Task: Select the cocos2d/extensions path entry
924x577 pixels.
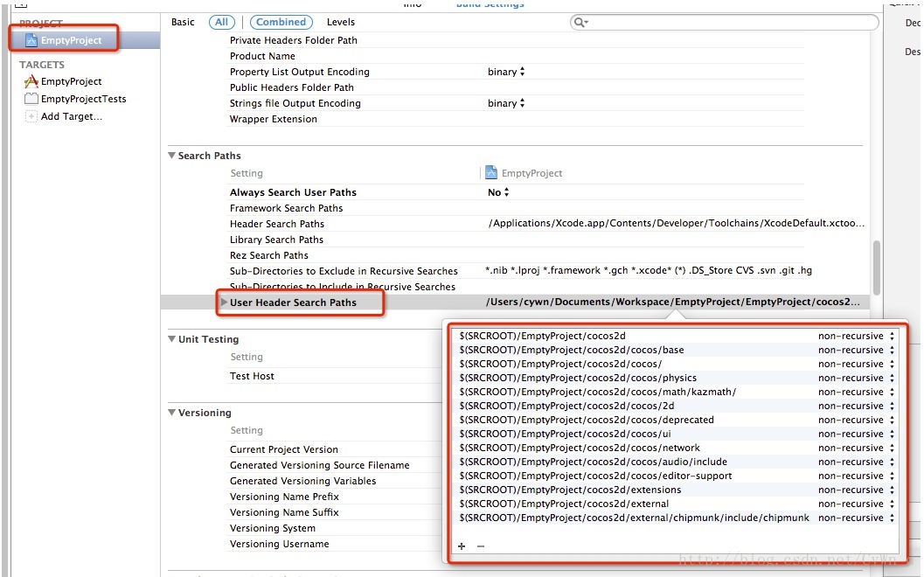Action: (570, 490)
